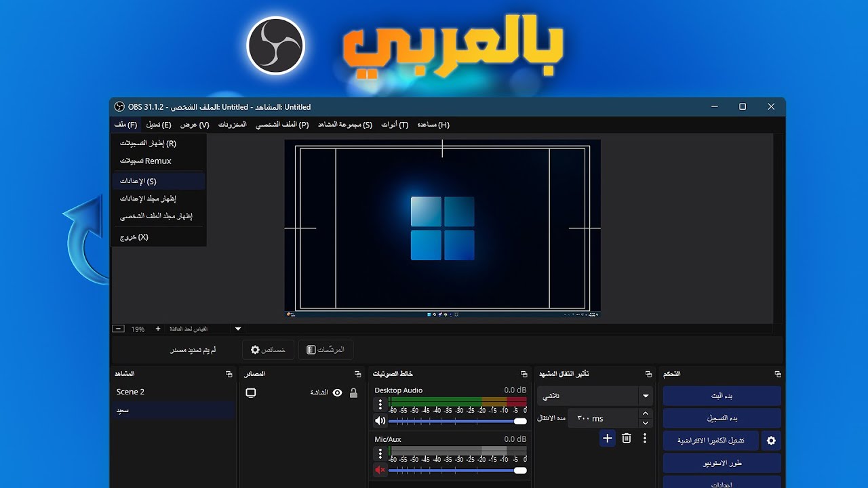Click طور الاستوديو Studio Mode button
The image size is (868, 488).
(x=722, y=463)
